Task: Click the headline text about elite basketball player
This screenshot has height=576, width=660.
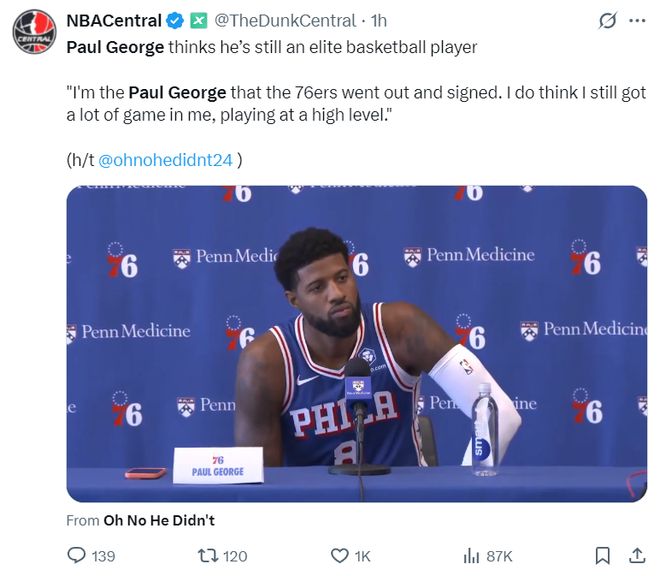Action: point(271,46)
